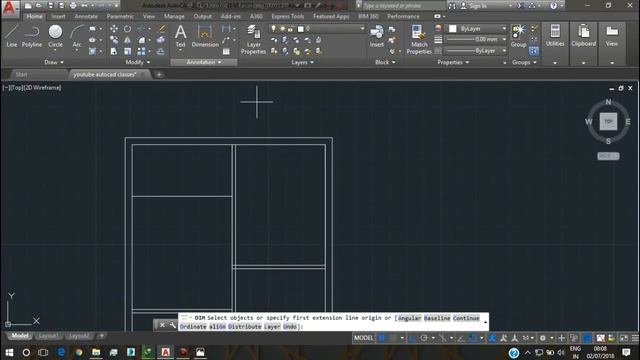Click the Insert block icon

pyautogui.click(x=376, y=36)
